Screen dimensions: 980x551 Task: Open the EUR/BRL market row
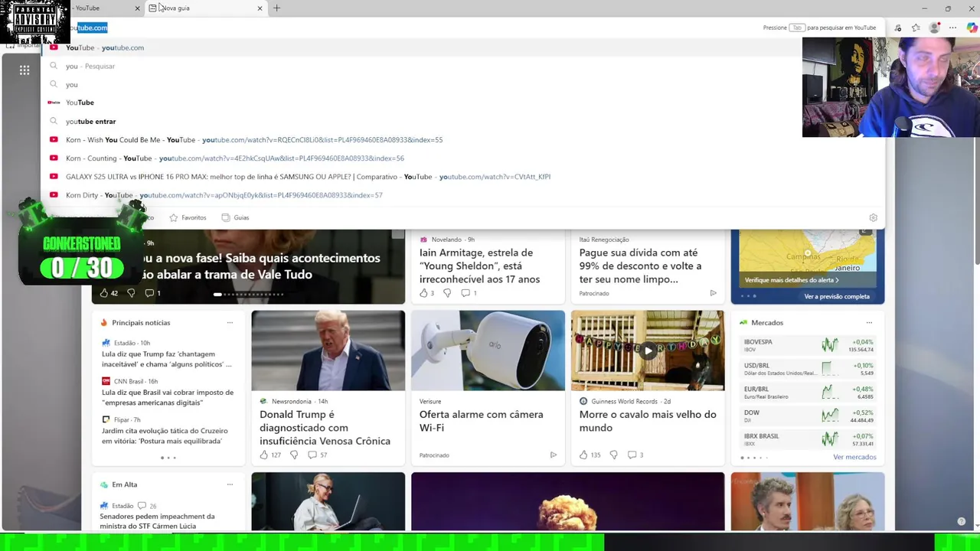coord(808,393)
